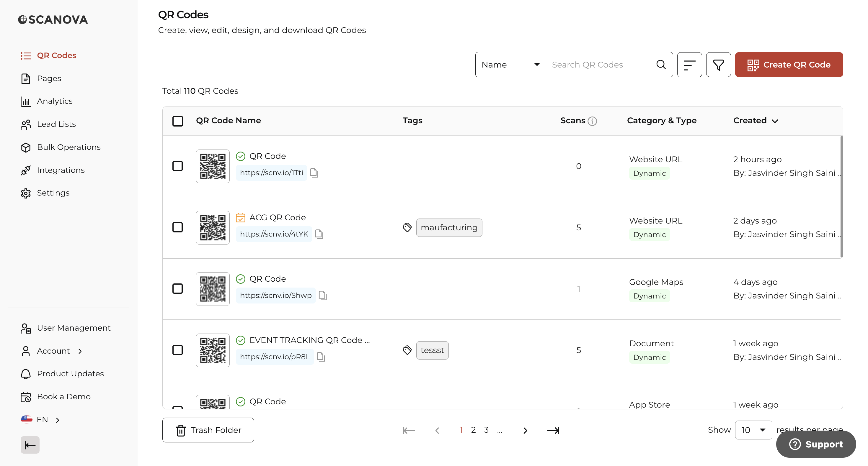This screenshot has height=466, width=868.
Task: Click the Scanova logo
Action: coord(53,19)
